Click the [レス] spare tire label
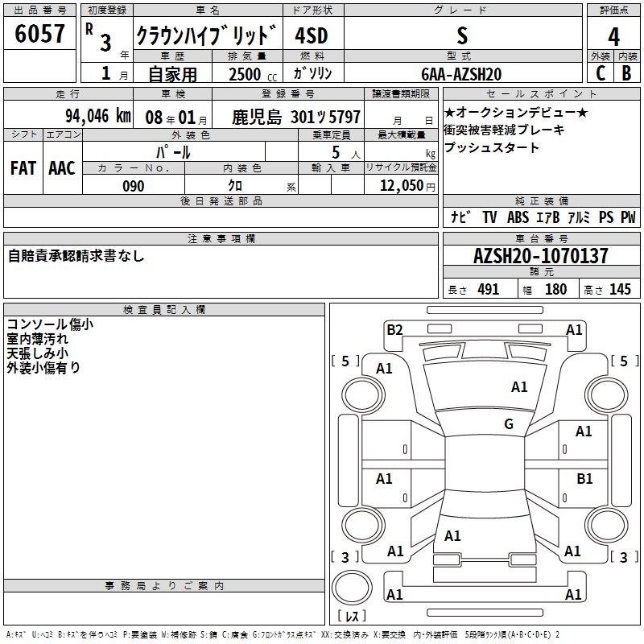644x644 pixels. pos(352,615)
